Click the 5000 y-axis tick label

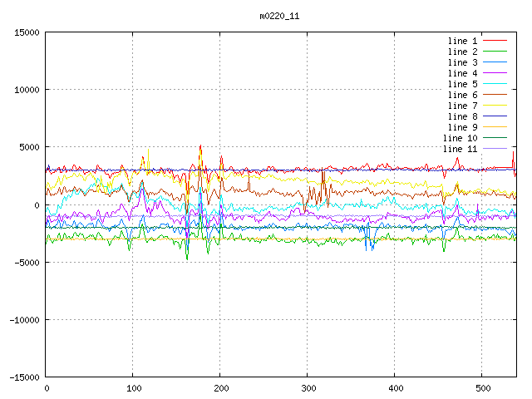coord(28,147)
